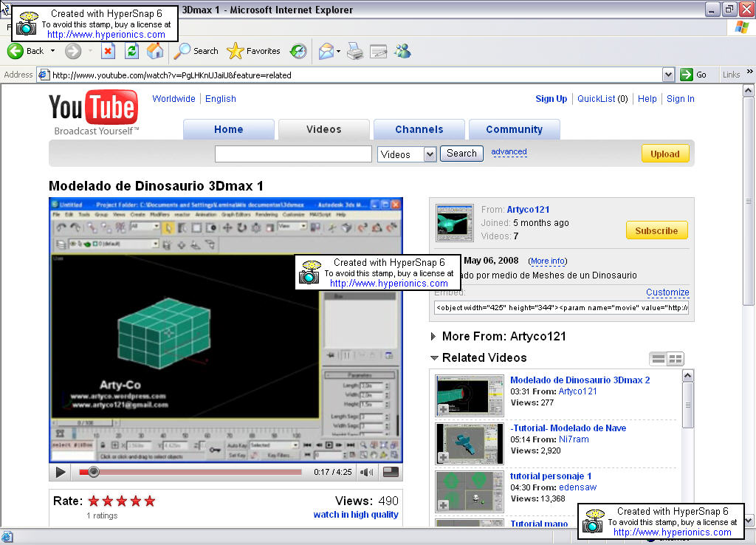This screenshot has height=545, width=756.
Task: Rate the video with the first star
Action: 94,501
